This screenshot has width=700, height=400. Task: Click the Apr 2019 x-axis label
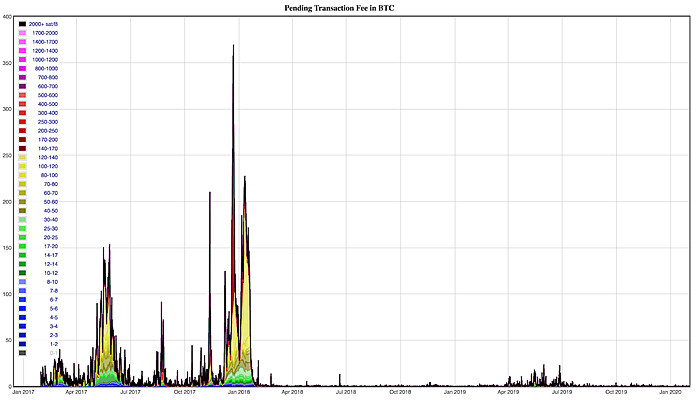pos(508,392)
